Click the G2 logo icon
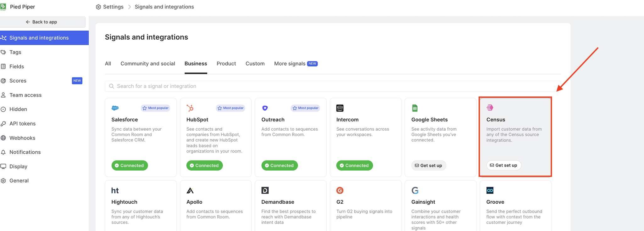The width and height of the screenshot is (644, 231). click(340, 190)
